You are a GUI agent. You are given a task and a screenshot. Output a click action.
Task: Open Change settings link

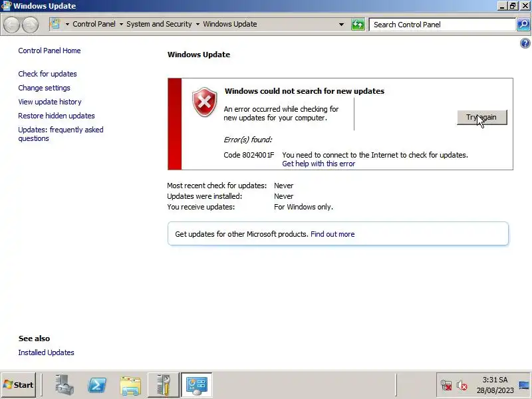(44, 88)
